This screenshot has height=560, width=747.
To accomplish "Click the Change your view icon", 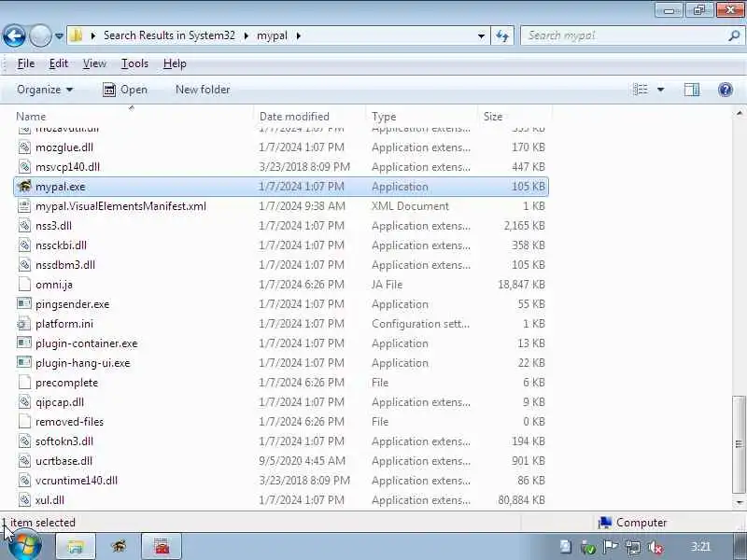I will click(x=641, y=90).
